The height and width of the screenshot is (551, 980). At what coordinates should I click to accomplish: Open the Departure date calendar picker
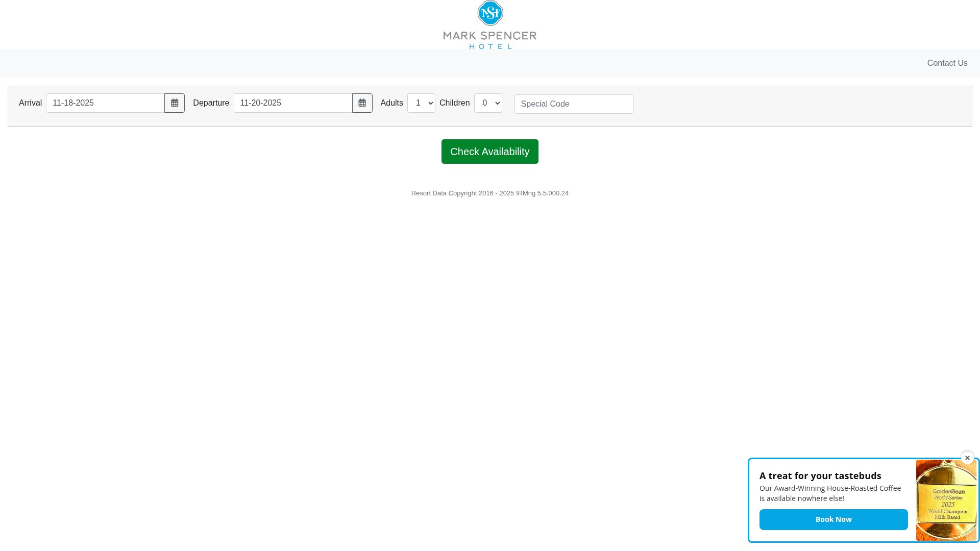coord(362,103)
